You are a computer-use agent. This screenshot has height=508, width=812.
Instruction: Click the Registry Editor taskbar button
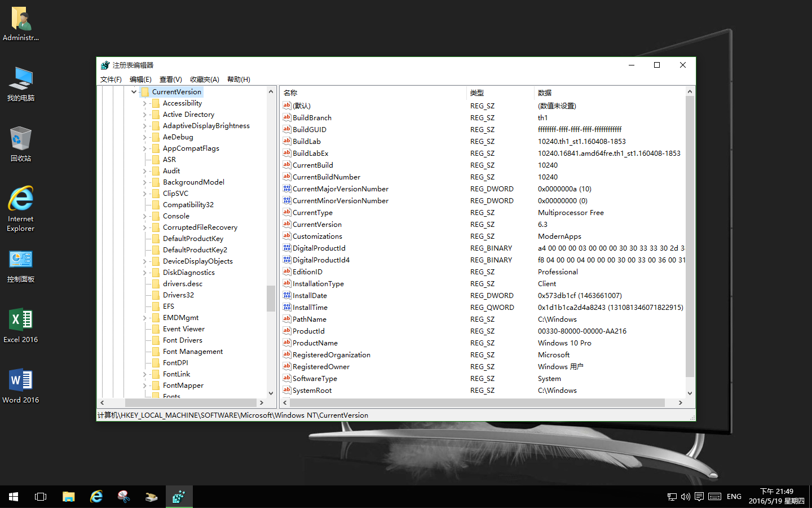point(179,497)
